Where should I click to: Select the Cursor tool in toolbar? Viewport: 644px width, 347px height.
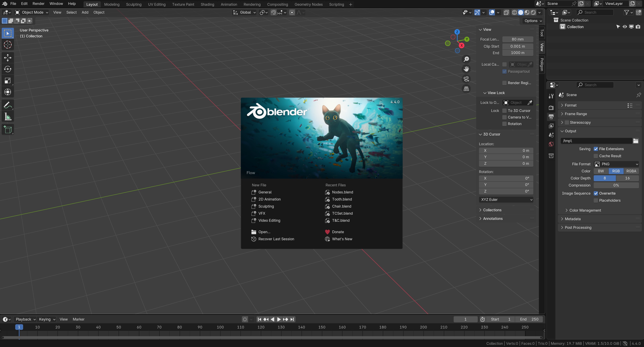(8, 45)
